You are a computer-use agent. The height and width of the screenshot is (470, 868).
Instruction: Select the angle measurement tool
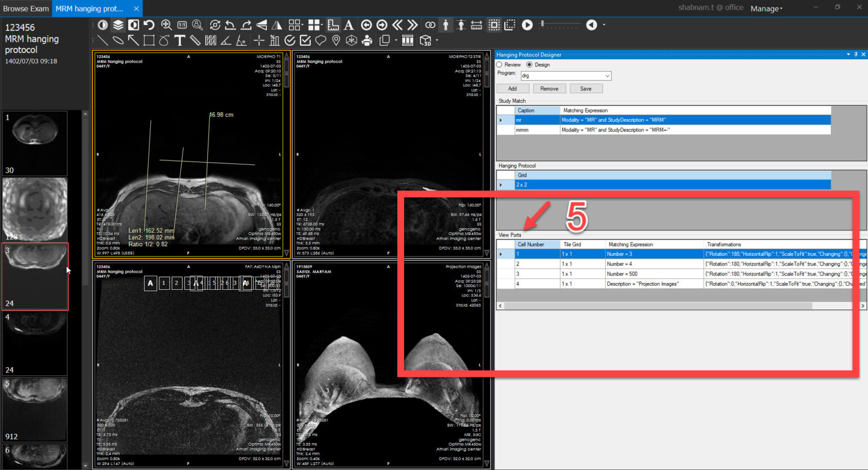226,40
